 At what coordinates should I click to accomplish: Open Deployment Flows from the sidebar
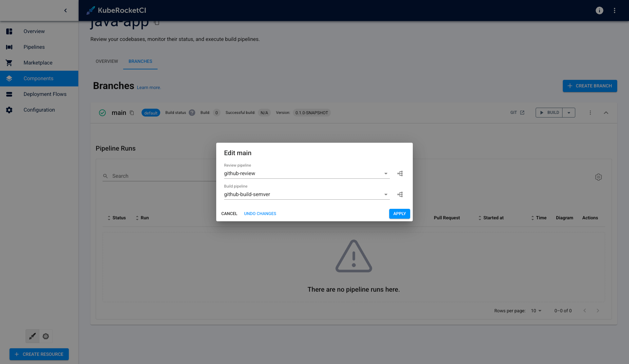coord(45,94)
